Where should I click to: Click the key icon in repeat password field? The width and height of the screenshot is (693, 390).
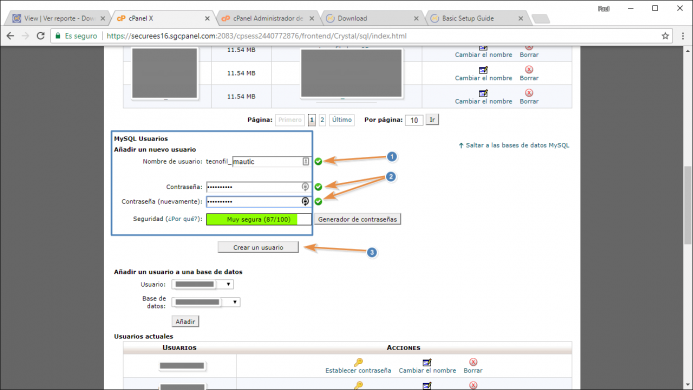[305, 202]
